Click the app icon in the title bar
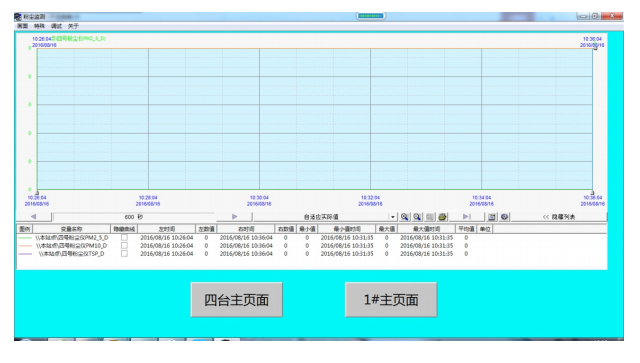640x363 pixels. coord(18,17)
